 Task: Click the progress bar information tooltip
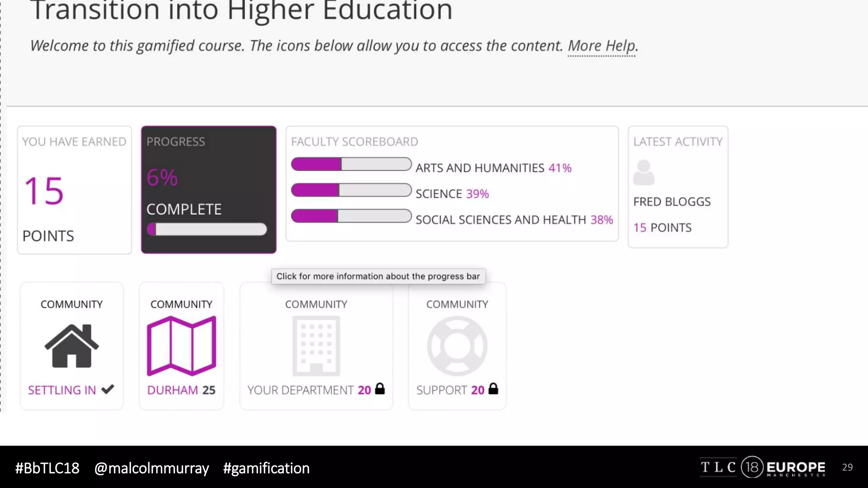[x=378, y=276]
